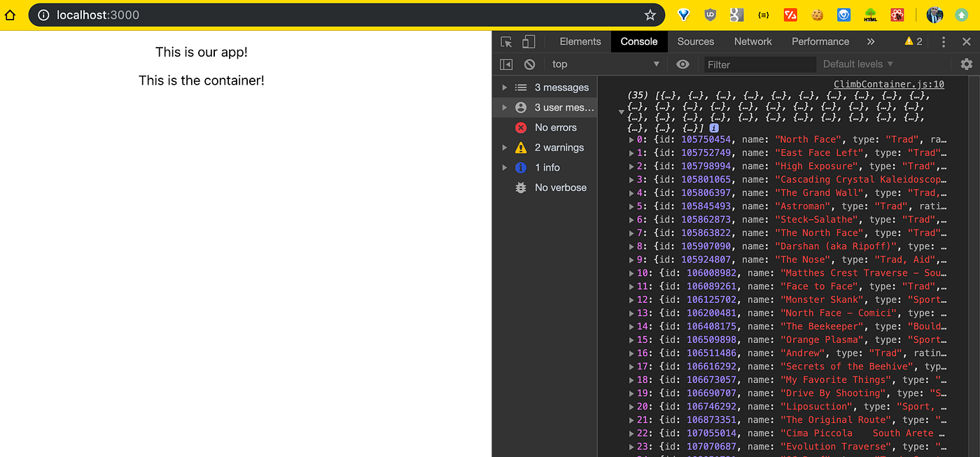
Task: Switch to the Network tab
Action: pyautogui.click(x=752, y=41)
